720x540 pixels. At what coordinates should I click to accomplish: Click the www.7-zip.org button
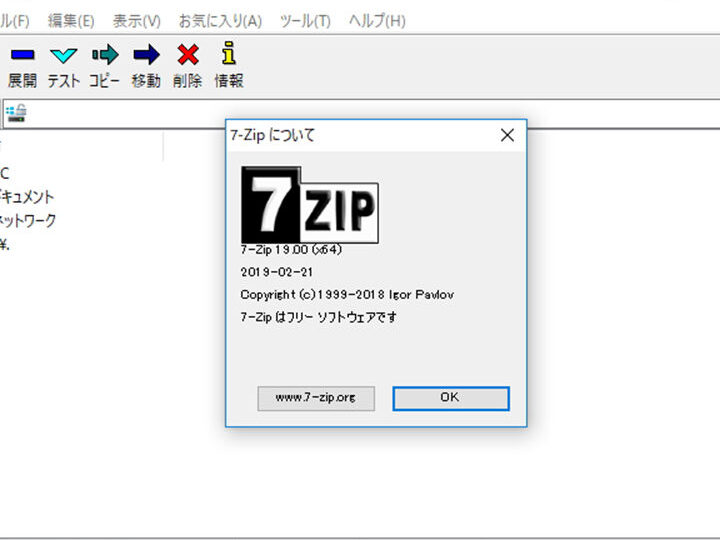click(316, 398)
